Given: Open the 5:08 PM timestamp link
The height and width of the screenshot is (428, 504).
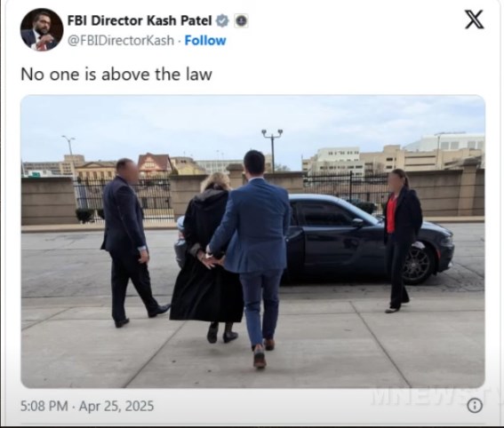Looking at the screenshot, I should (44, 406).
